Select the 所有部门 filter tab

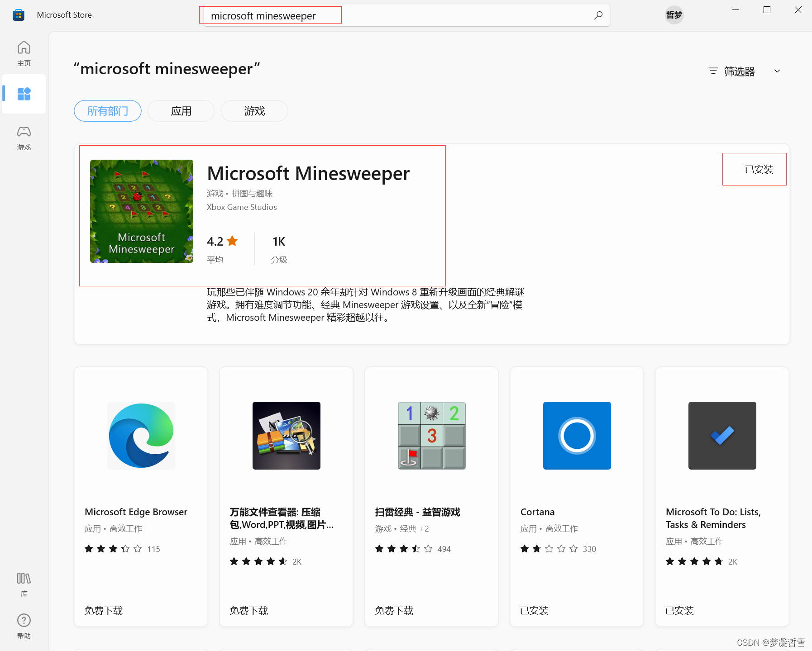point(108,111)
